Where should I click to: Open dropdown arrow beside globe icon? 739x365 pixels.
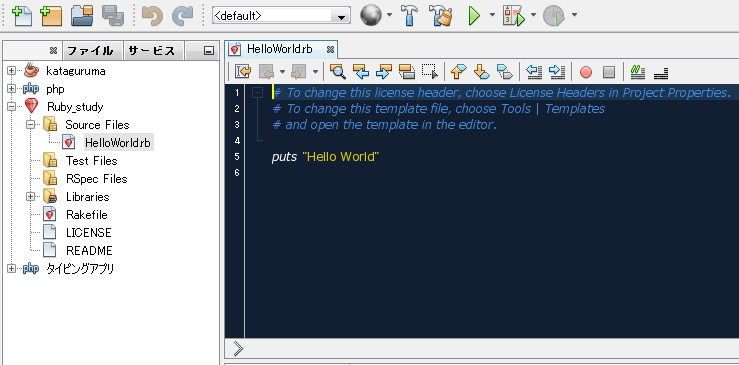tap(389, 15)
